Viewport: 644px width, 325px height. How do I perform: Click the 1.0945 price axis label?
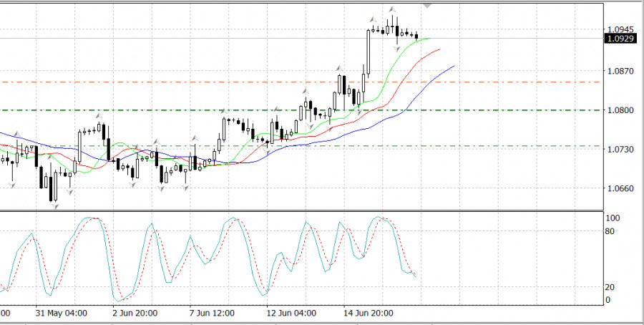click(618, 29)
